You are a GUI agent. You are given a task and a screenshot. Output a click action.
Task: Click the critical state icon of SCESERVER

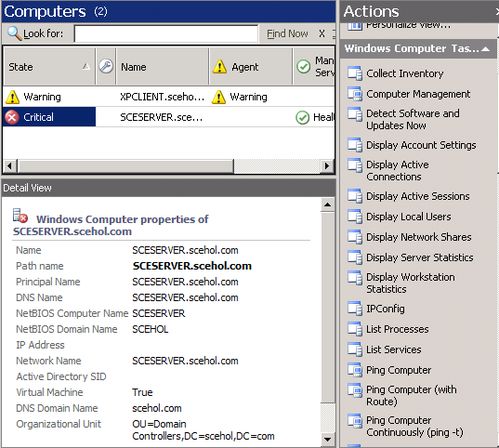click(12, 117)
